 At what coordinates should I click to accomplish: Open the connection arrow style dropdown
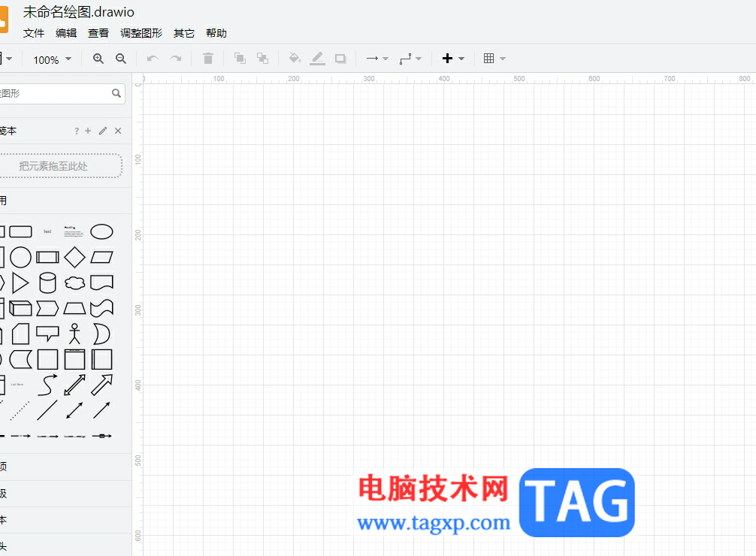(x=377, y=59)
